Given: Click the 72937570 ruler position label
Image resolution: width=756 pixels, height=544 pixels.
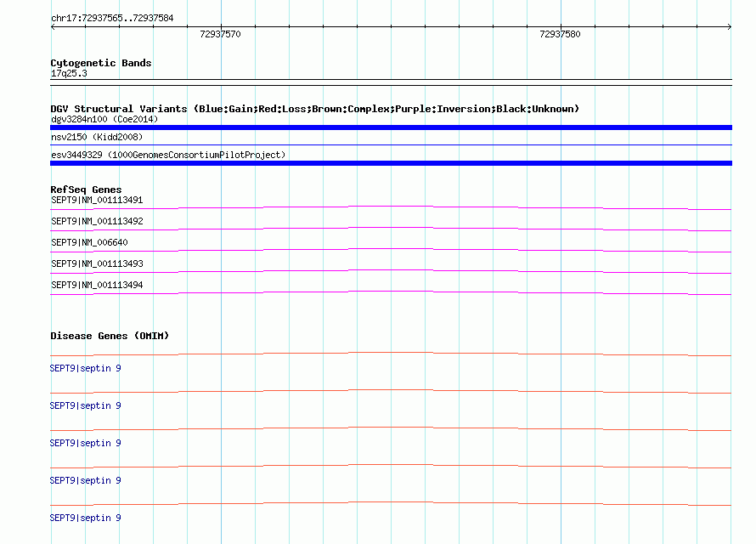Looking at the screenshot, I should click(x=220, y=34).
